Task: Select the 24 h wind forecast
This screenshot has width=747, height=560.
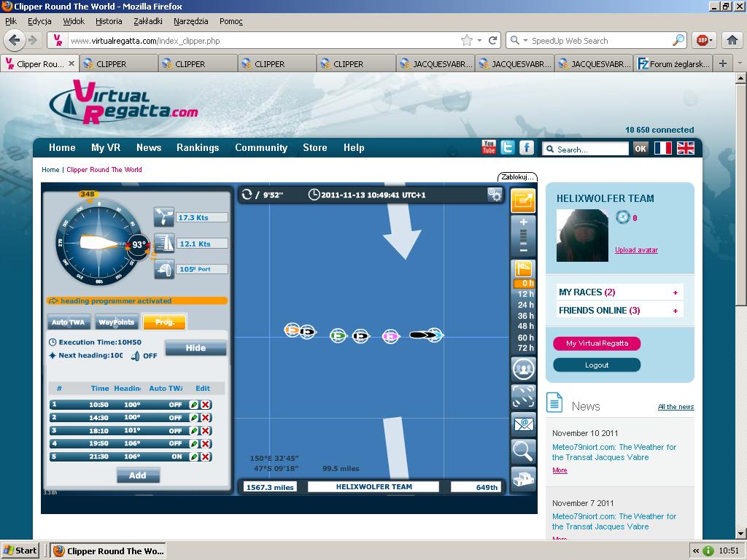Action: tap(526, 305)
